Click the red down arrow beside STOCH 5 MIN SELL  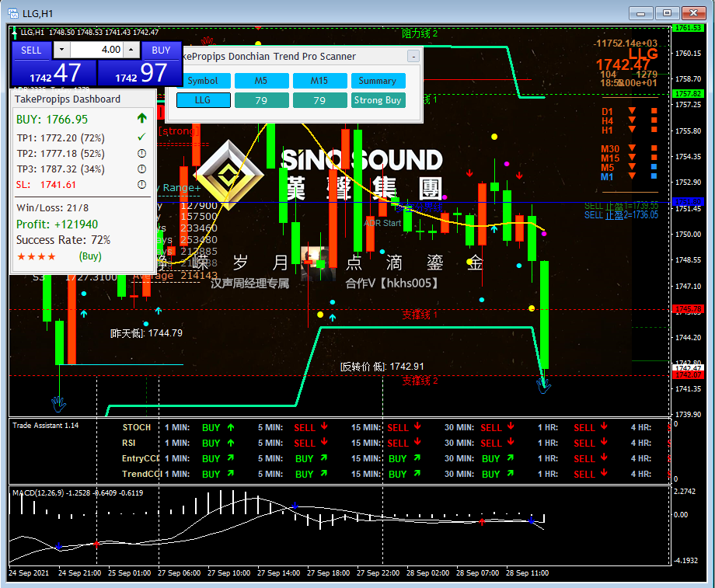coord(324,426)
